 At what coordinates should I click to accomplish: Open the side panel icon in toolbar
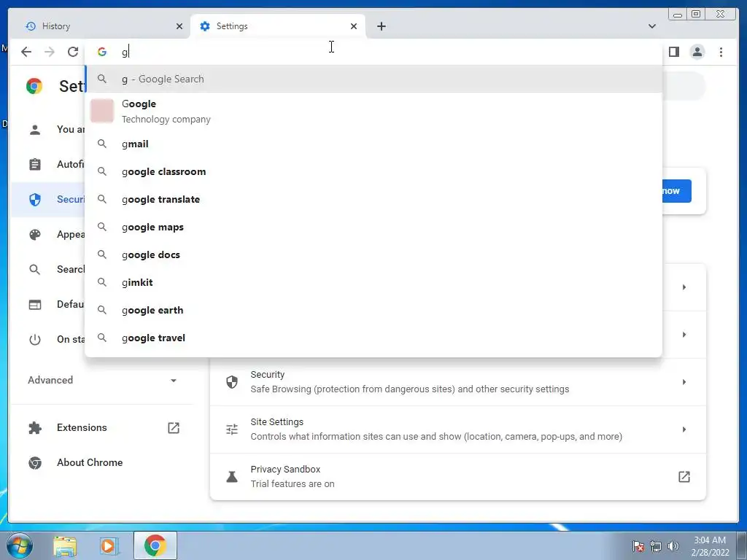point(673,52)
